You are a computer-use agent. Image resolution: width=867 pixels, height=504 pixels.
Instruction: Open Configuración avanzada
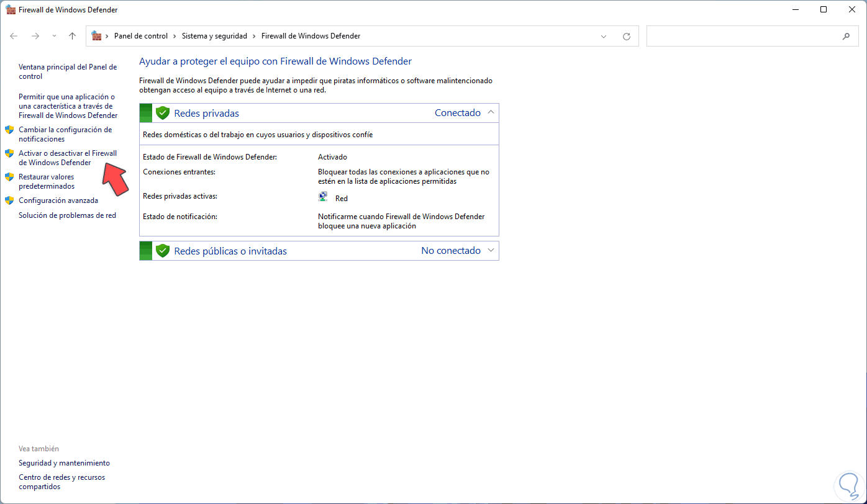pos(58,200)
